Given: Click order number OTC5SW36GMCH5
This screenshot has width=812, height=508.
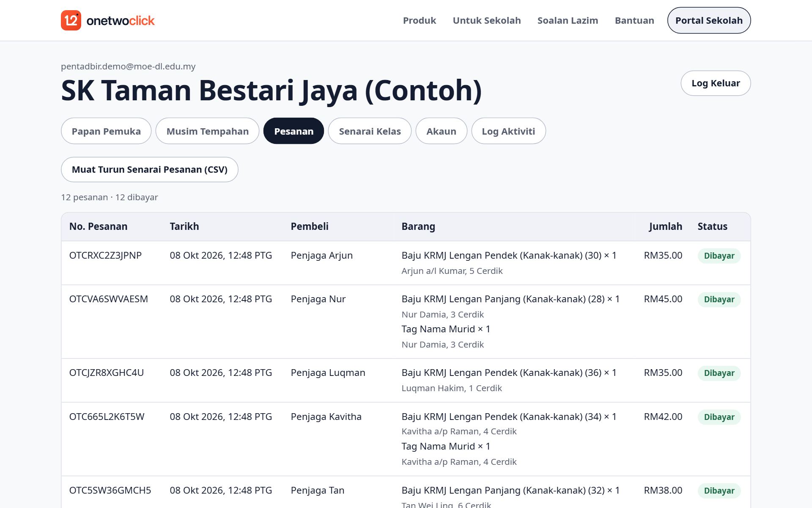Looking at the screenshot, I should pyautogui.click(x=110, y=490).
